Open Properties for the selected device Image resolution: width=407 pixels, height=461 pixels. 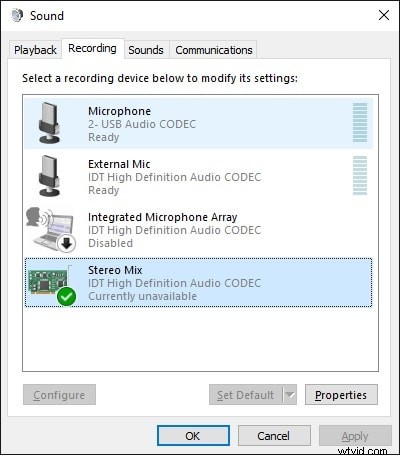pos(341,395)
